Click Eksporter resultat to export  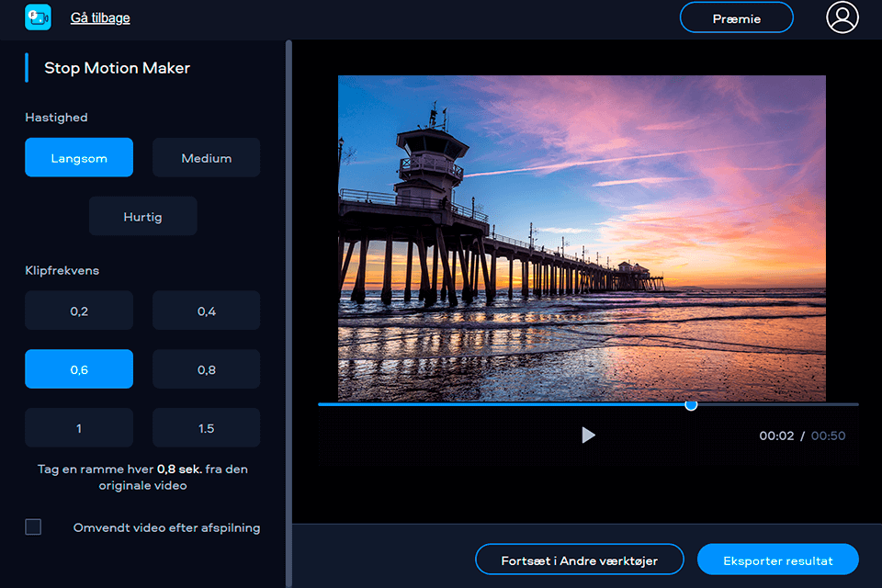click(x=777, y=559)
